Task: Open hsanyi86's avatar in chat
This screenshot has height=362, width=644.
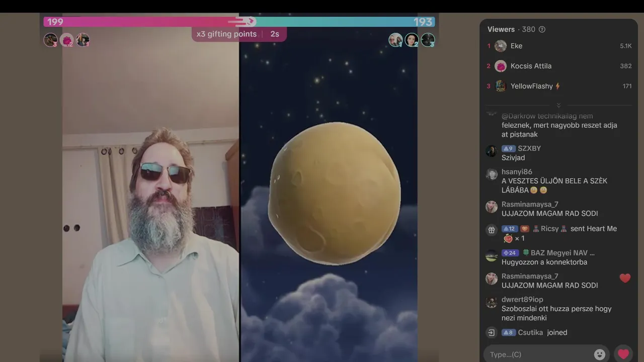Action: (x=492, y=174)
